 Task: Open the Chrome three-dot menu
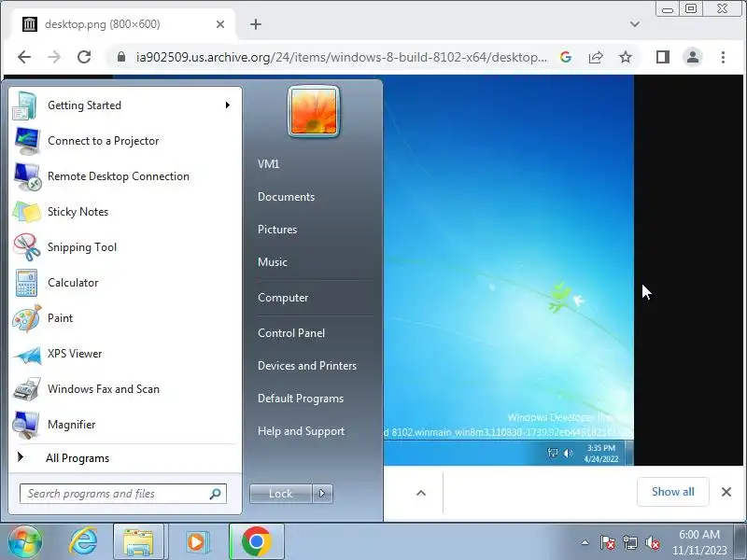pyautogui.click(x=723, y=57)
